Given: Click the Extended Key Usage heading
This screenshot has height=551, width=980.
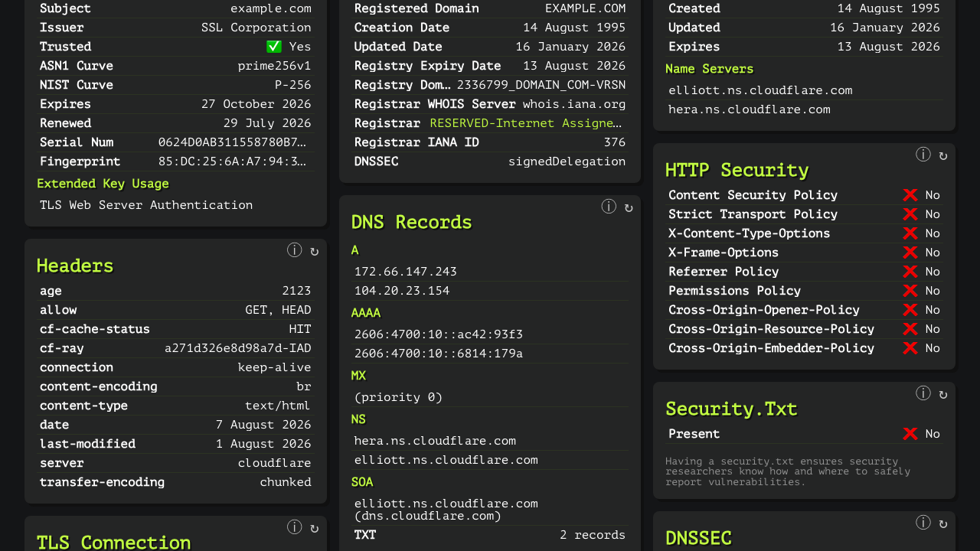Looking at the screenshot, I should (103, 184).
